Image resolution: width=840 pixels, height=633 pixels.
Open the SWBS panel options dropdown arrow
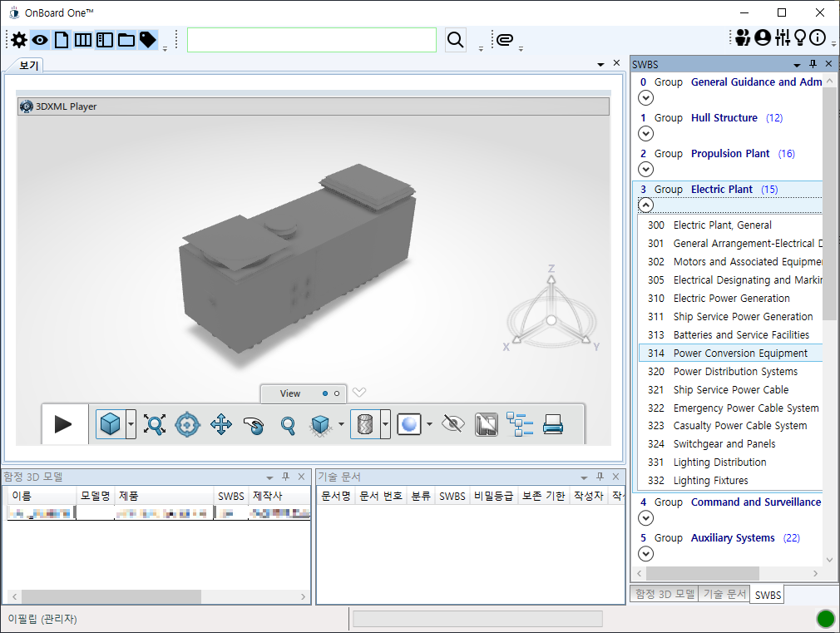797,65
